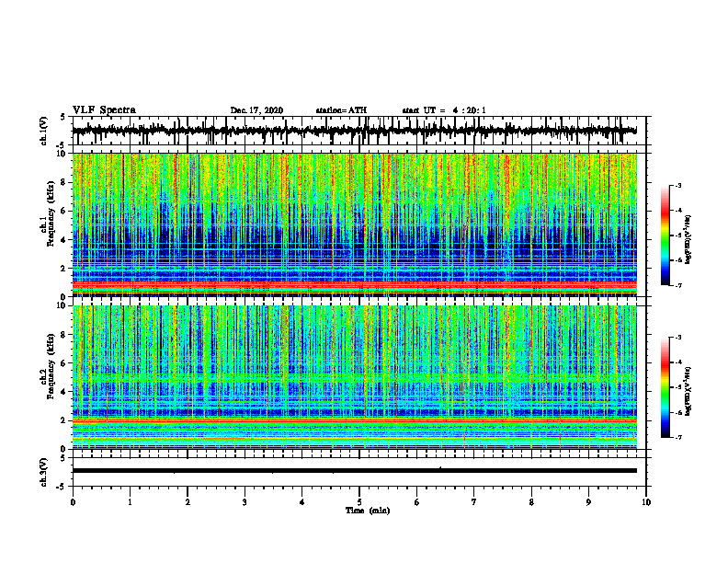
Task: Click the "5" voltage tick of ch.3 waveform
Action: click(63, 458)
